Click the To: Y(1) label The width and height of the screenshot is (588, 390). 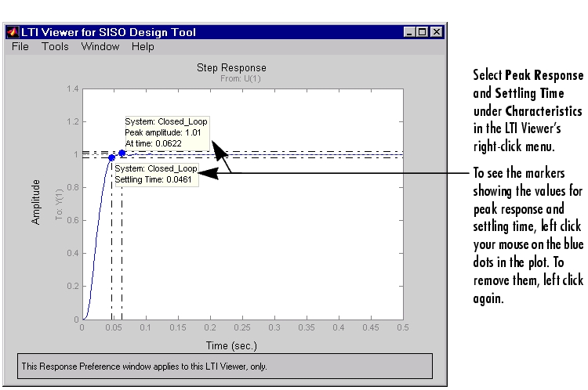[x=60, y=204]
